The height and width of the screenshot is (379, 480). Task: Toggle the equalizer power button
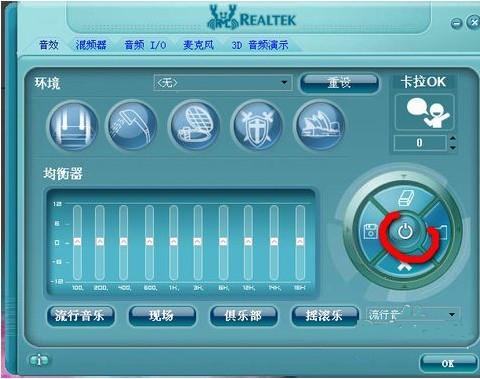click(406, 231)
